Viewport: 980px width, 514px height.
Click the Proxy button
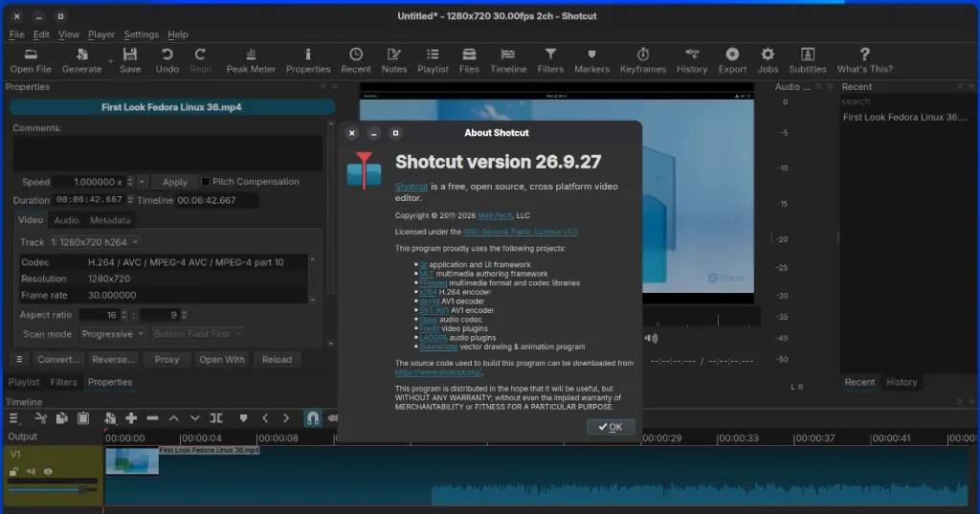pos(167,360)
